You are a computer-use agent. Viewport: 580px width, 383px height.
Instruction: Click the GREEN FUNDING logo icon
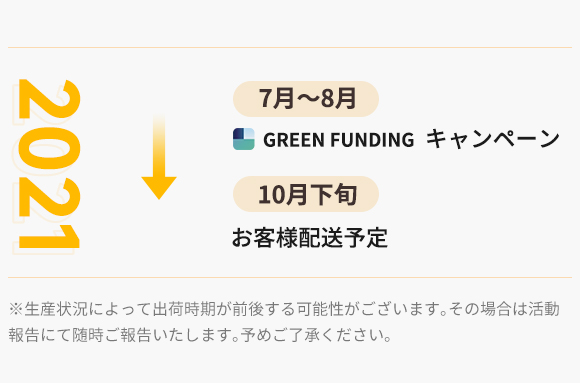[x=244, y=139]
